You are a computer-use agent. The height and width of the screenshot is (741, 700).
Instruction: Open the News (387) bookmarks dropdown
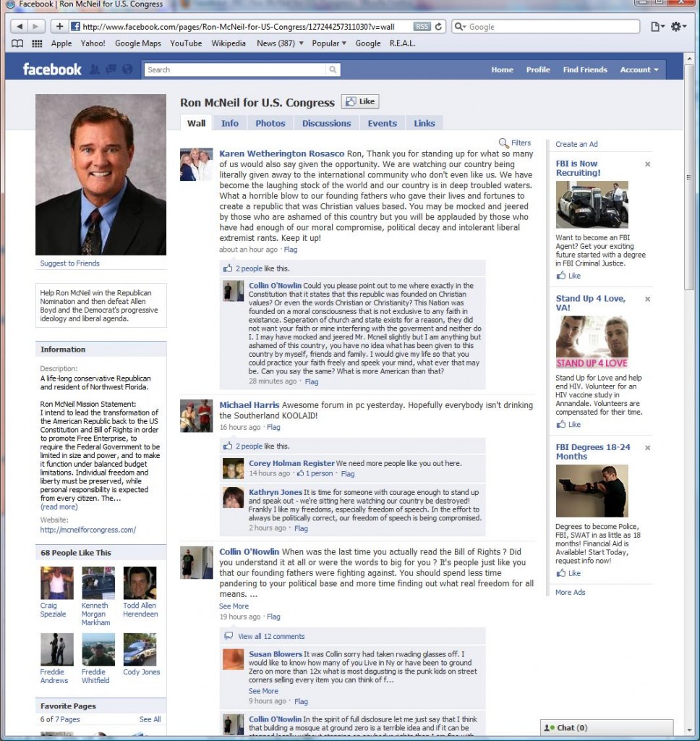tap(280, 43)
